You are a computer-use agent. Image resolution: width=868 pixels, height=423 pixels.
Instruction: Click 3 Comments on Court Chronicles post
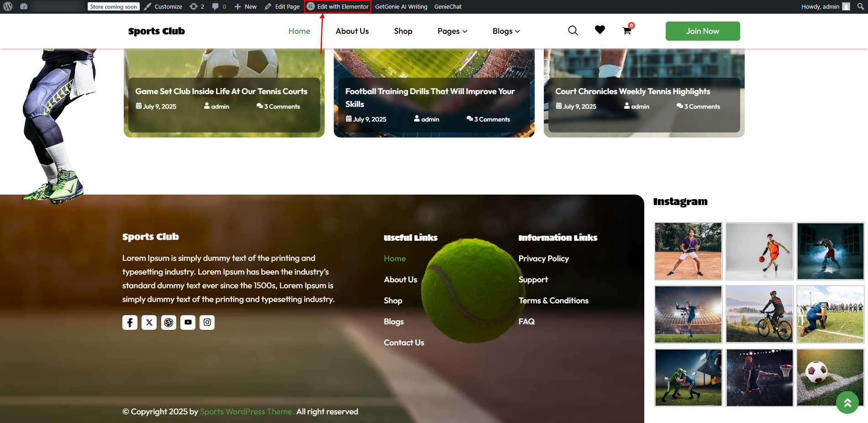699,106
